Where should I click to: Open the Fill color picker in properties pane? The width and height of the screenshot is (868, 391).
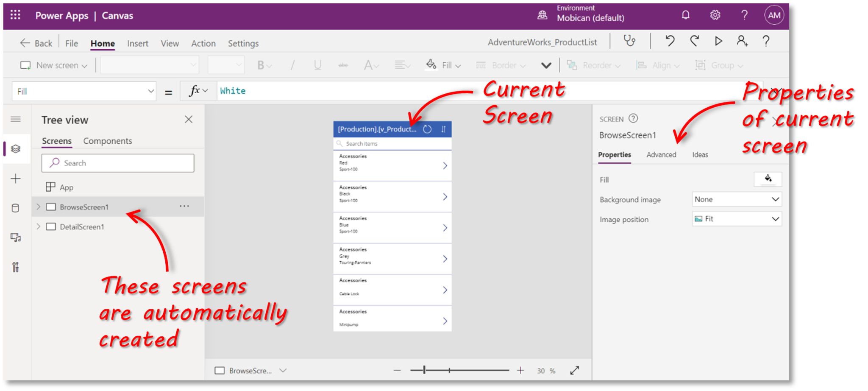768,179
